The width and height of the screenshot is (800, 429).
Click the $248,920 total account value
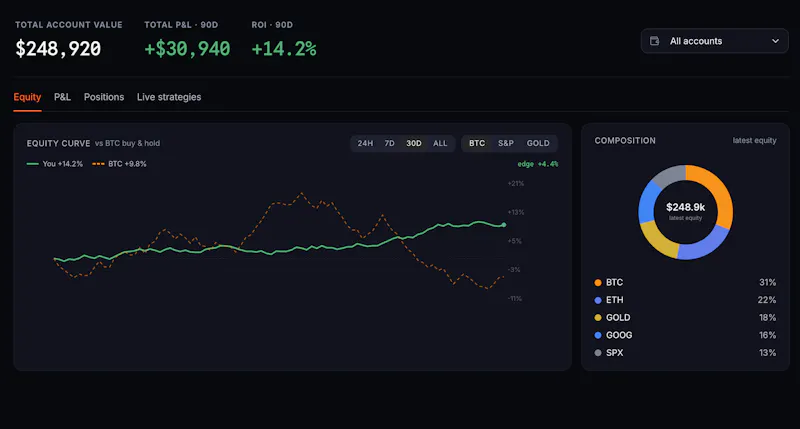[58, 49]
